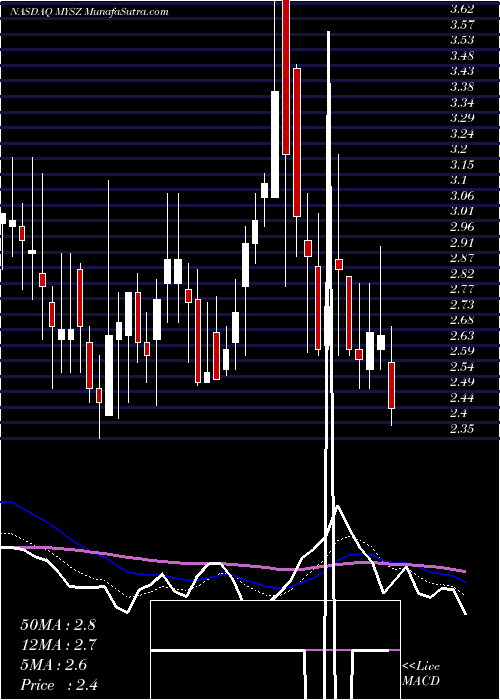Click the 2.91 price axis label

(x=462, y=242)
